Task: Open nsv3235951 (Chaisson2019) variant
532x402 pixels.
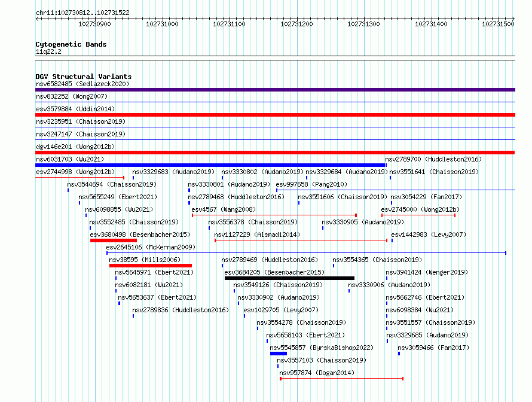Action: [81, 121]
